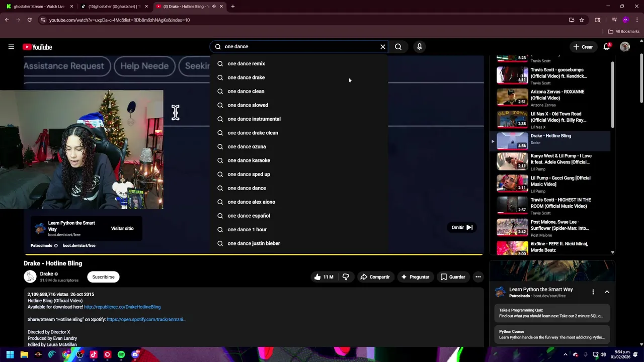Choose suggestion one dance drake

pyautogui.click(x=299, y=77)
